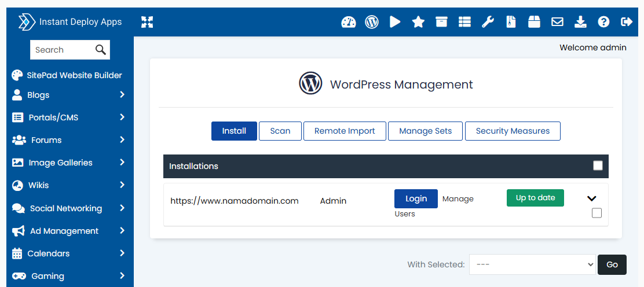Screen dimensions: 644x287
Task: Select the Install tab
Action: tap(234, 131)
